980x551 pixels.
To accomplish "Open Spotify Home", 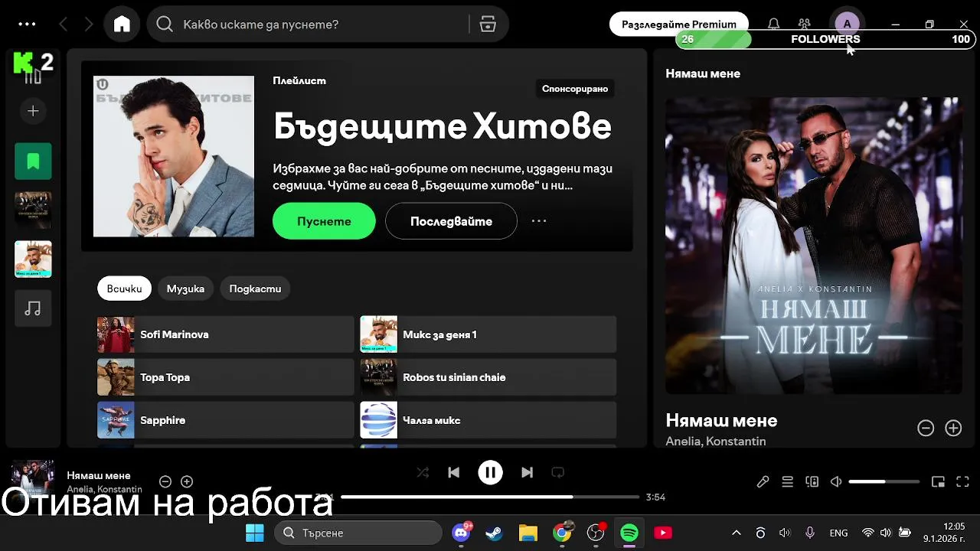I will tap(122, 24).
